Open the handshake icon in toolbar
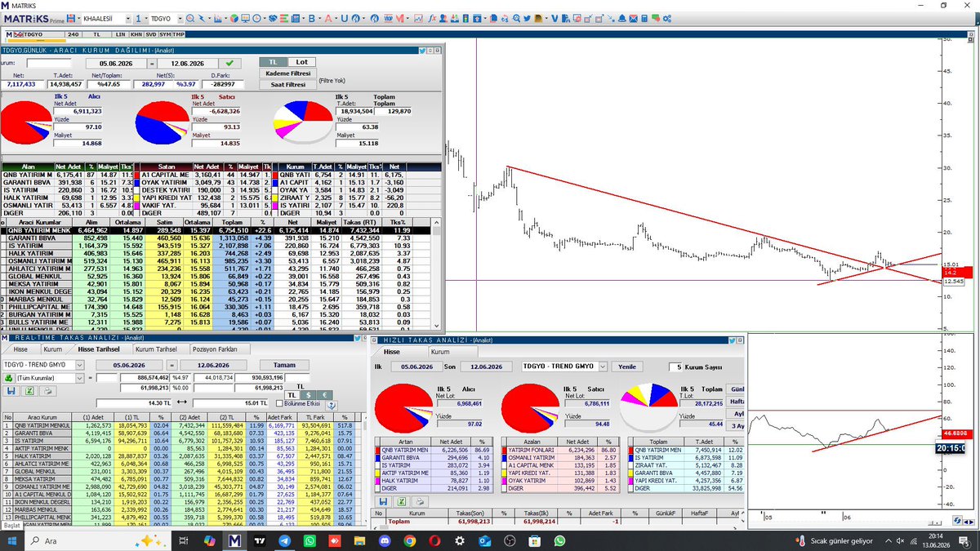 pos(273,18)
